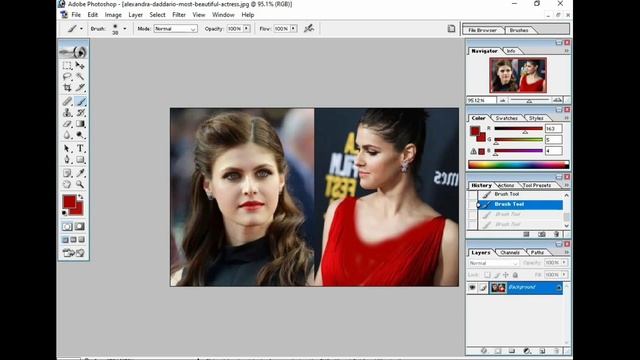Viewport: 640px width, 360px height.
Task: Select the Brush tool in toolbox
Action: tap(80, 101)
